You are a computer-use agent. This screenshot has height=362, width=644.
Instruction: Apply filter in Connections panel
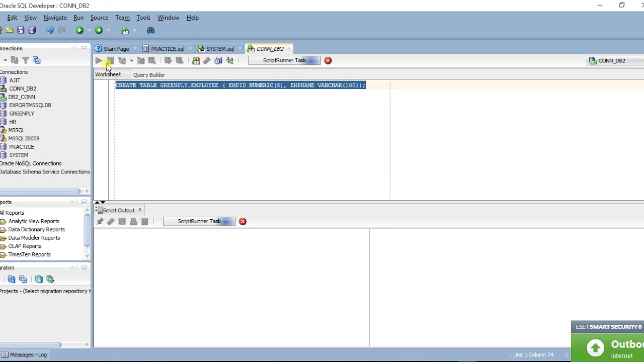(26, 60)
